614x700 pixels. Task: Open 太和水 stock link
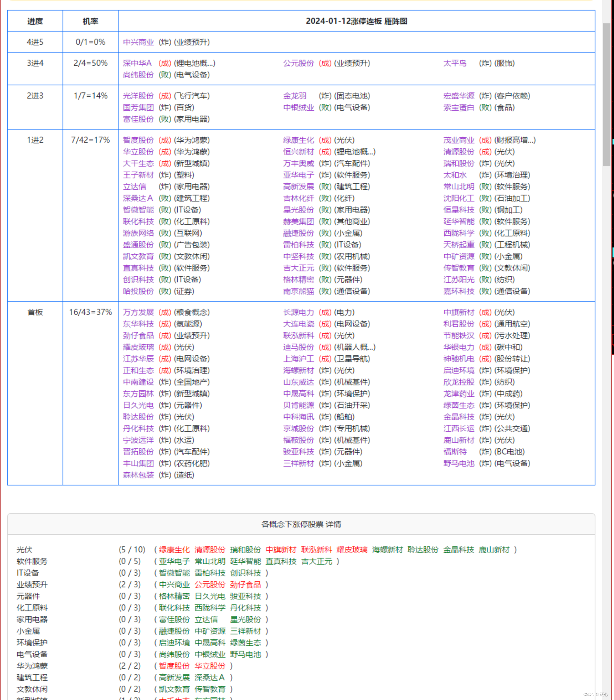pyautogui.click(x=455, y=175)
